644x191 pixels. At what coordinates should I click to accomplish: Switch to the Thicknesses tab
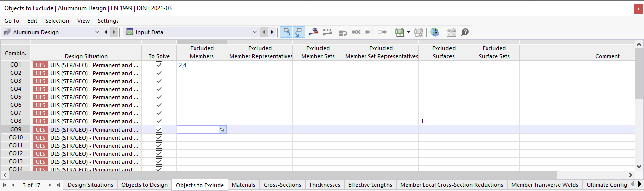point(325,185)
